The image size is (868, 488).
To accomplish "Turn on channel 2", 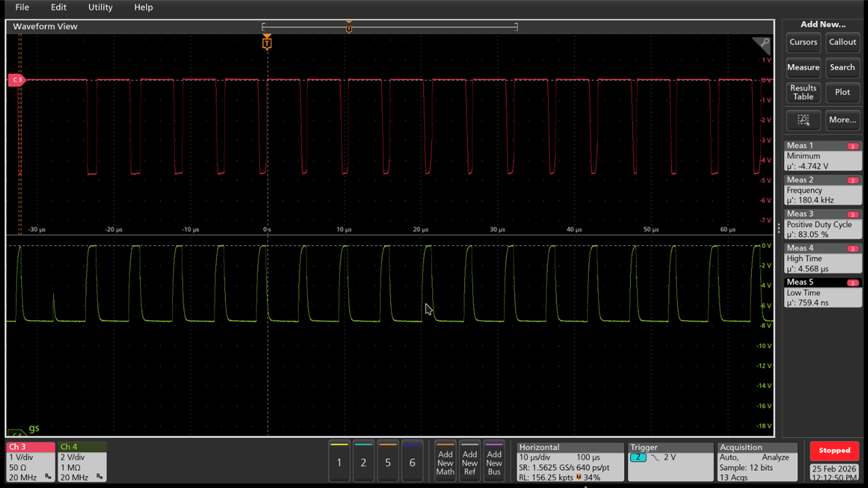I will click(364, 462).
